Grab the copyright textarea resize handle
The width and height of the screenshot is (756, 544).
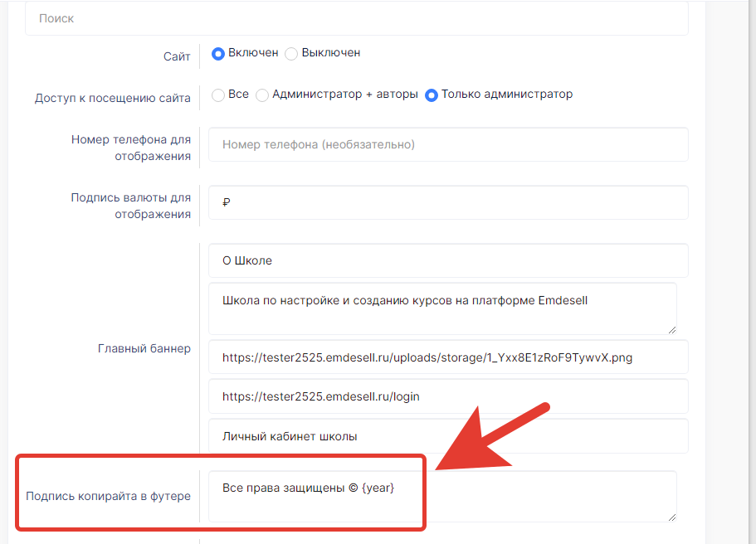coord(672,517)
